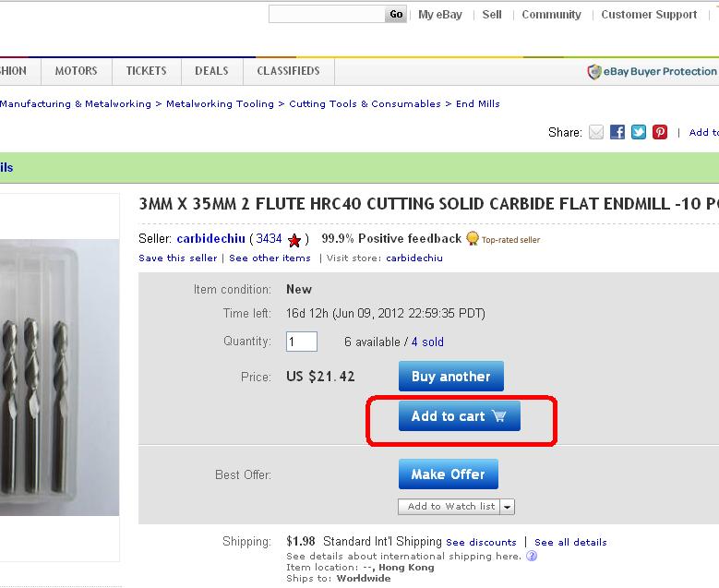Open the Community menu
This screenshot has height=588, width=719.
click(551, 15)
